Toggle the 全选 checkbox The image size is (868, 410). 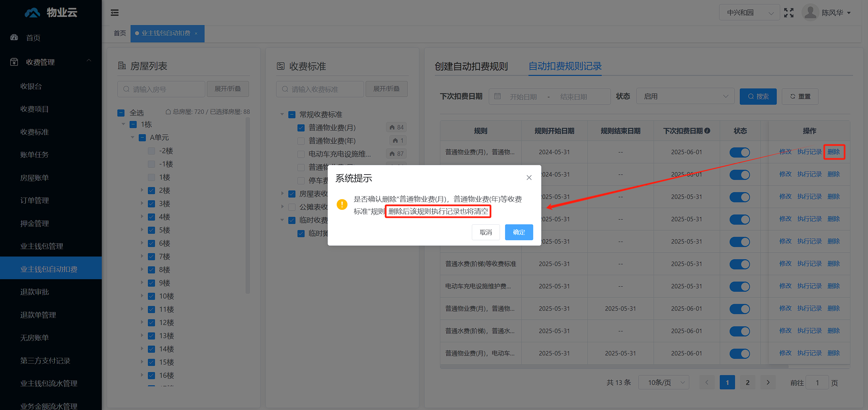(x=121, y=113)
